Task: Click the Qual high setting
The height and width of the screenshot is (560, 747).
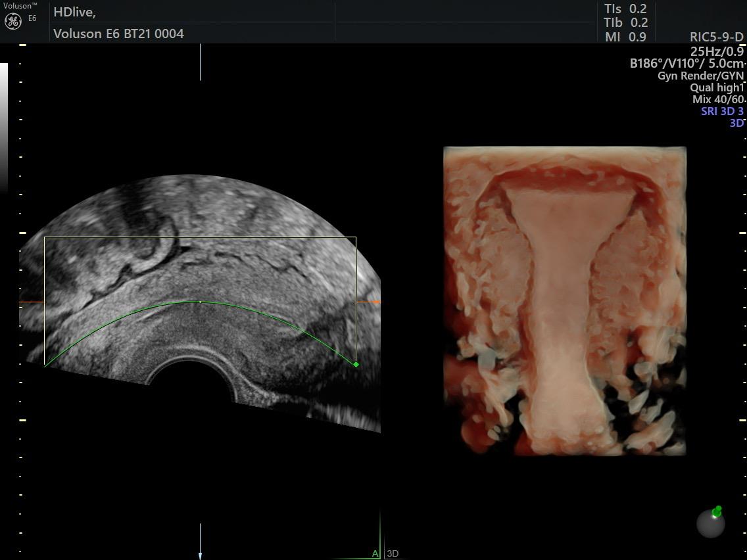Action: [x=715, y=87]
